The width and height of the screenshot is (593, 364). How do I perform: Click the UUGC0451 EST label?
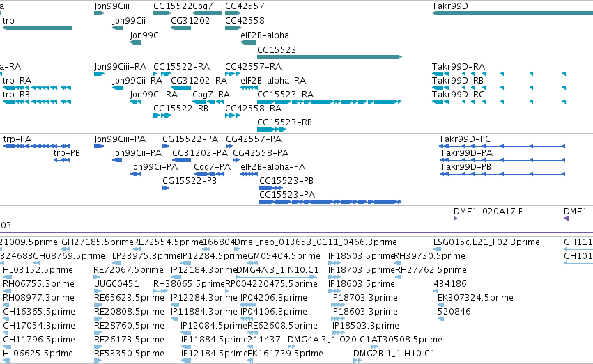pyautogui.click(x=116, y=285)
